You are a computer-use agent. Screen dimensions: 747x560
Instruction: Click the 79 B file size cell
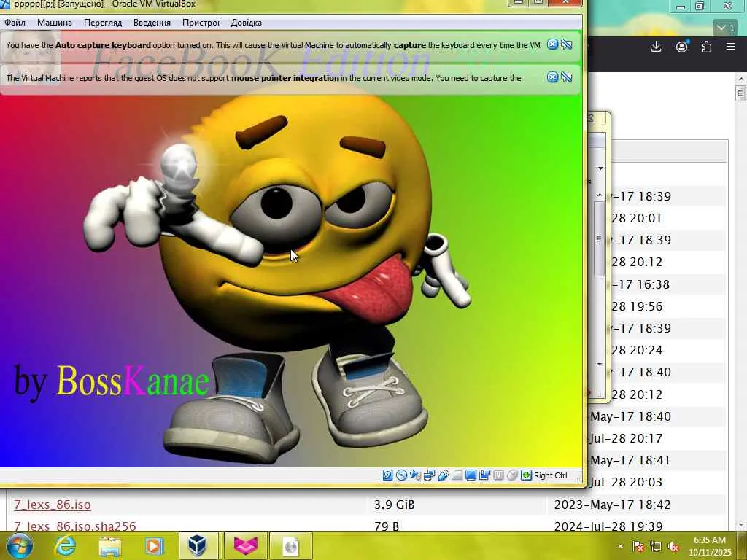tap(387, 526)
